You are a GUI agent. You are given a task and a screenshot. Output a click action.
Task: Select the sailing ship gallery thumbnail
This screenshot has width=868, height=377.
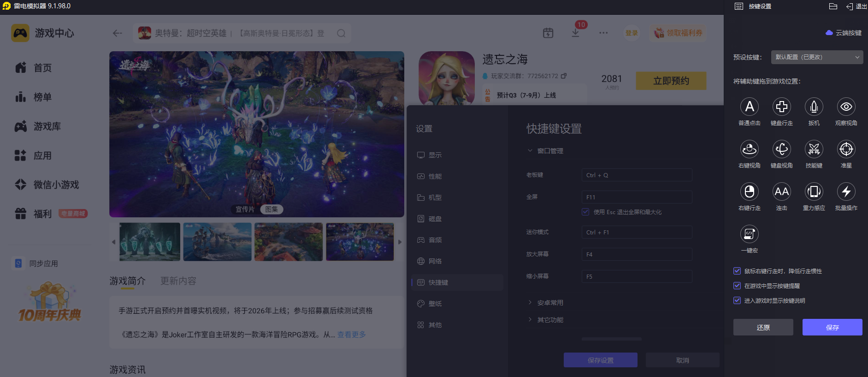218,242
